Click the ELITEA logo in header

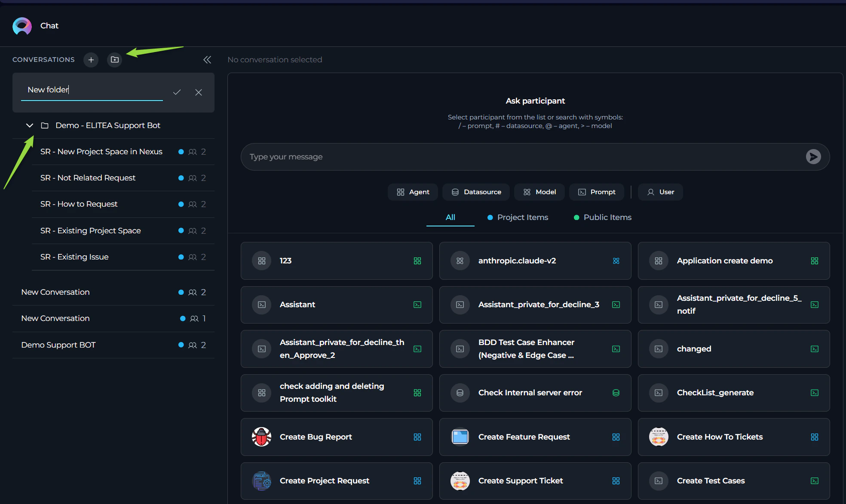coord(22,26)
